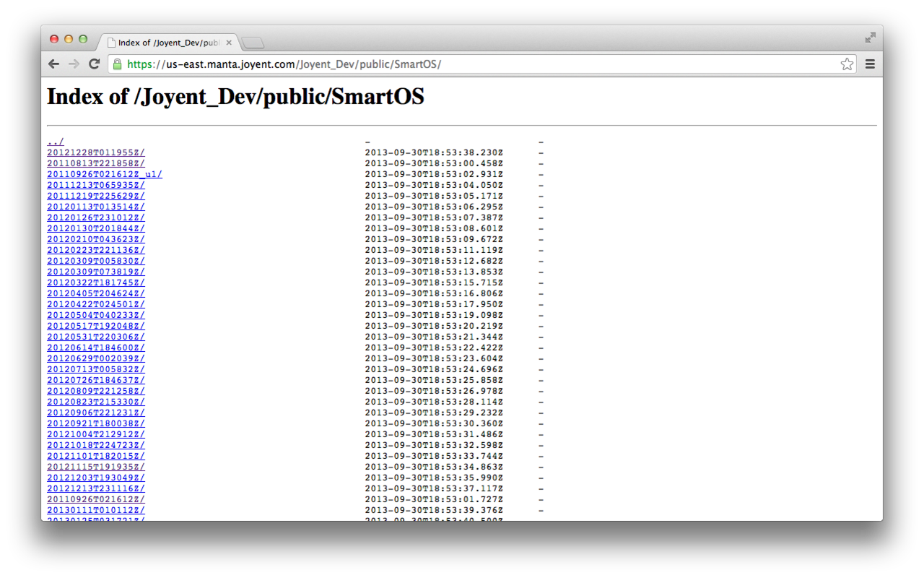Click the browser forward arrow
The height and width of the screenshot is (578, 924).
point(74,64)
